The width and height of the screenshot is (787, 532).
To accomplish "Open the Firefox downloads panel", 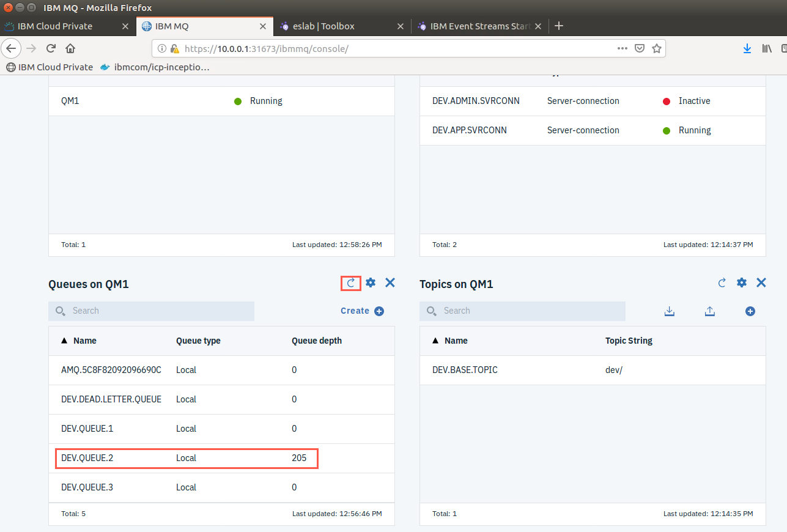I will point(747,48).
